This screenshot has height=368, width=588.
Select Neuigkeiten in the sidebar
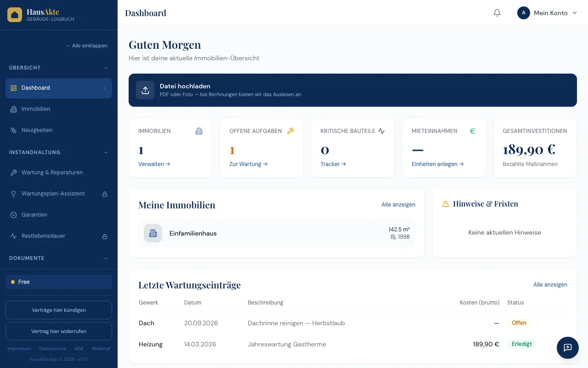(x=59, y=130)
